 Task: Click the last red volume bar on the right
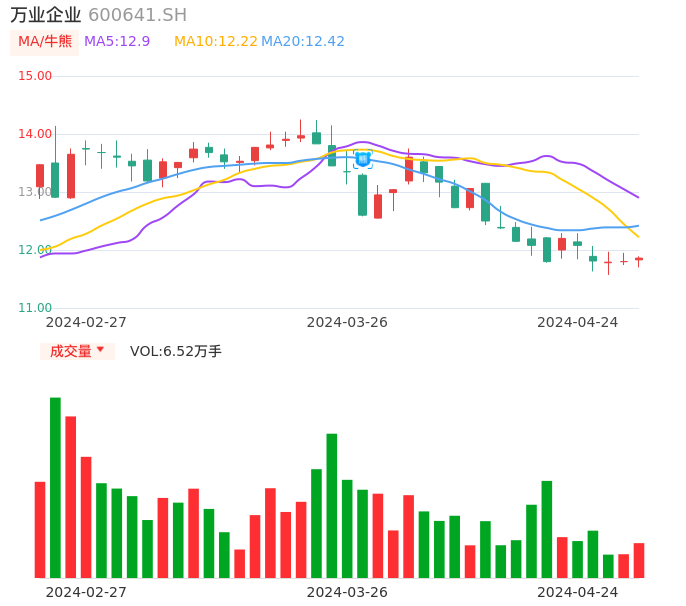(x=639, y=560)
